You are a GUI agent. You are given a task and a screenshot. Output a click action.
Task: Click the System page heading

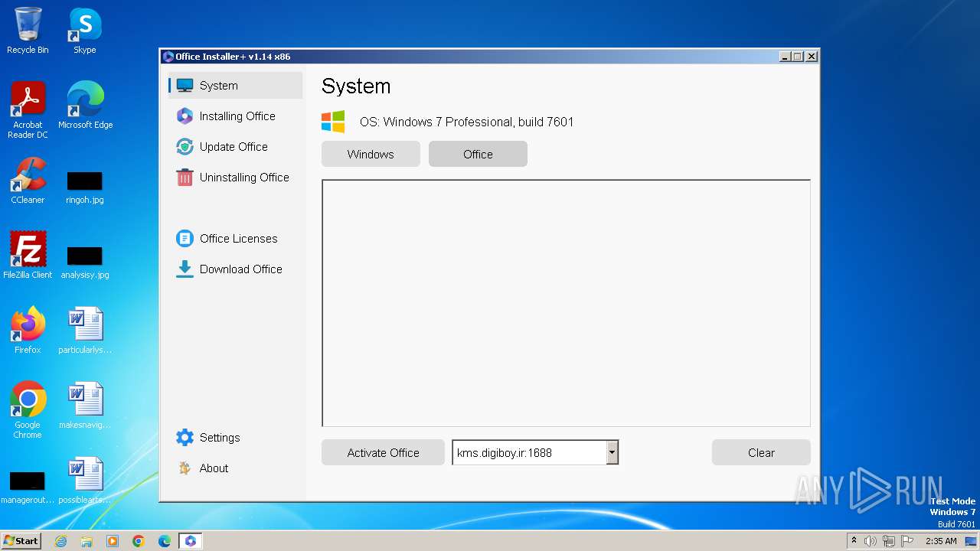(x=356, y=86)
